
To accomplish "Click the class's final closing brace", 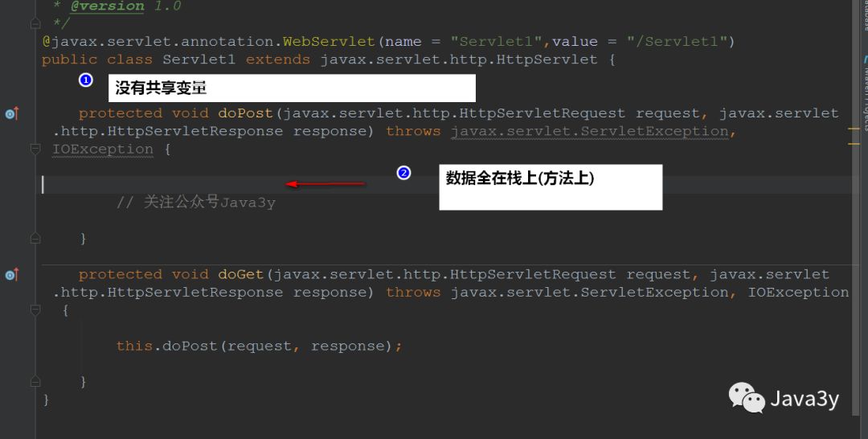I will point(46,400).
